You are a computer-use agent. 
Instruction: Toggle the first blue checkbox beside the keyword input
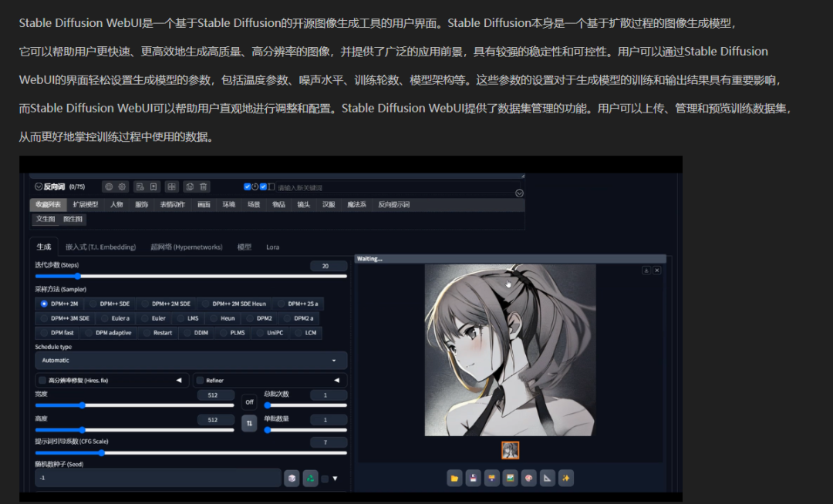[x=247, y=186]
